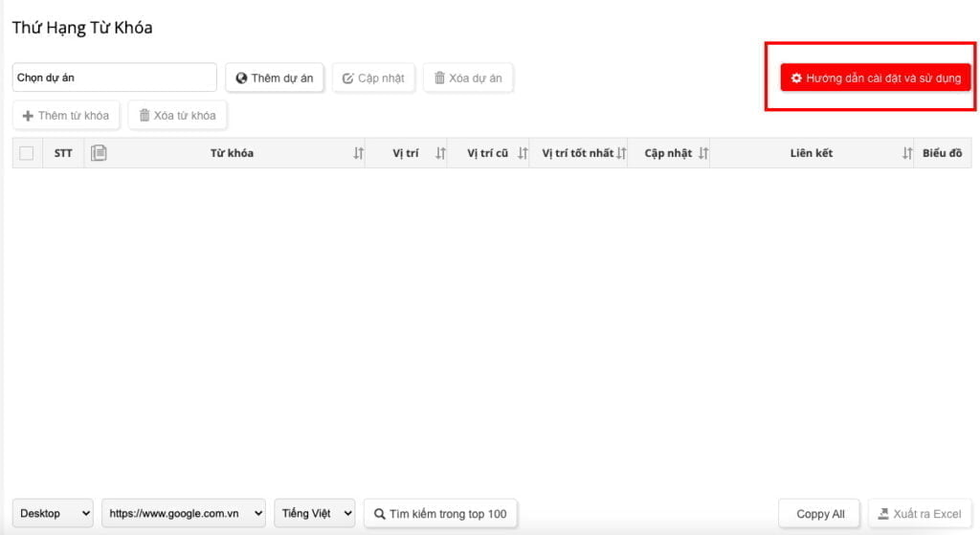This screenshot has height=535, width=980.
Task: Click the Cập nhật project button
Action: point(373,78)
